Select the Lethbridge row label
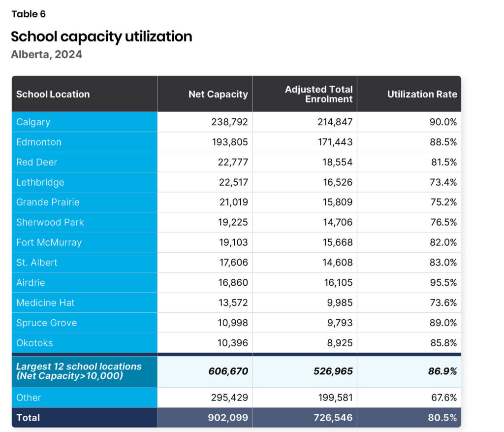The image size is (504, 432). [40, 182]
